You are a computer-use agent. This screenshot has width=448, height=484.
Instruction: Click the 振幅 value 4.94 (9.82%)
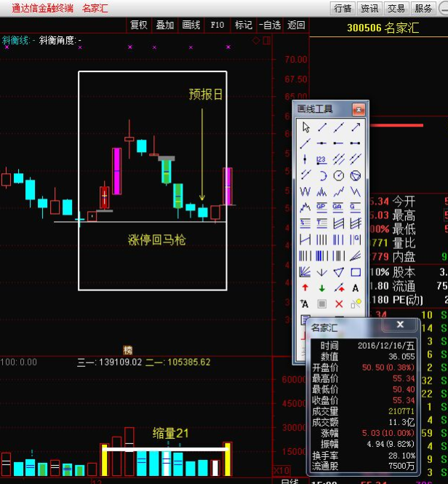tap(391, 444)
